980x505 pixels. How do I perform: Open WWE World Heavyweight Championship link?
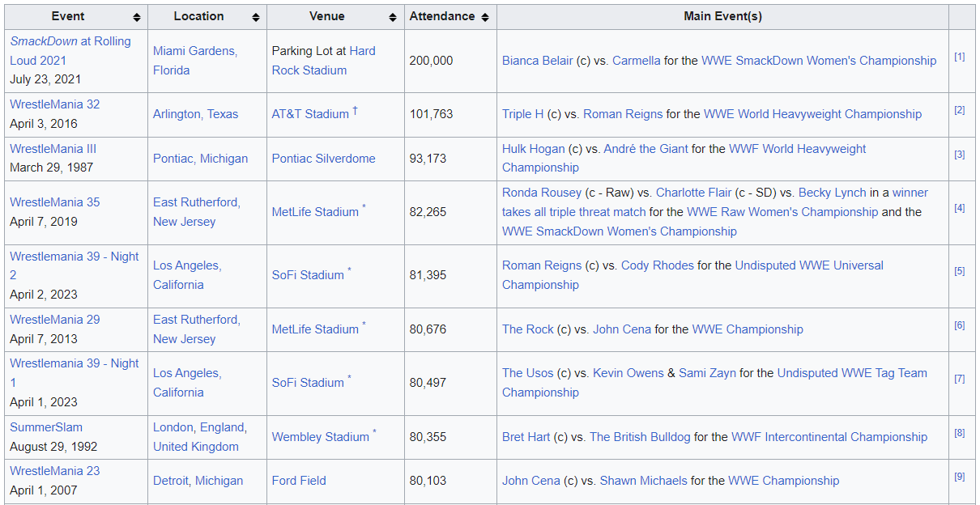coord(812,113)
